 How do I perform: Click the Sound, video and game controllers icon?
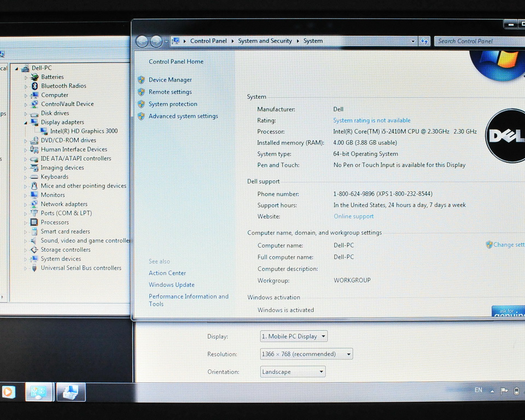34,241
